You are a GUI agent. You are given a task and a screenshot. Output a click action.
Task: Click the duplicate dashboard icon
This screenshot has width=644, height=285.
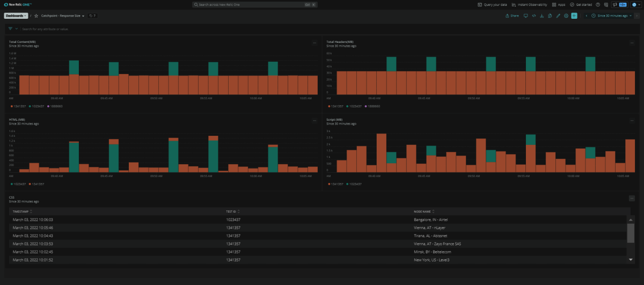550,16
